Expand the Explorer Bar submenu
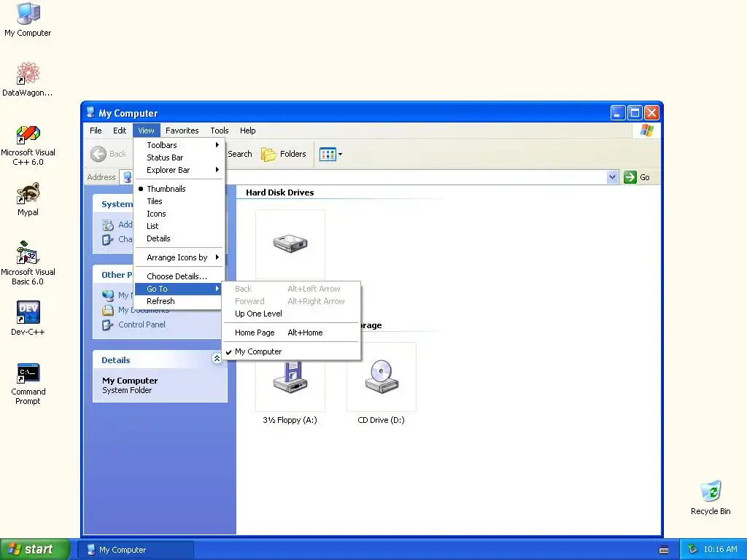This screenshot has height=560, width=747. 179,170
